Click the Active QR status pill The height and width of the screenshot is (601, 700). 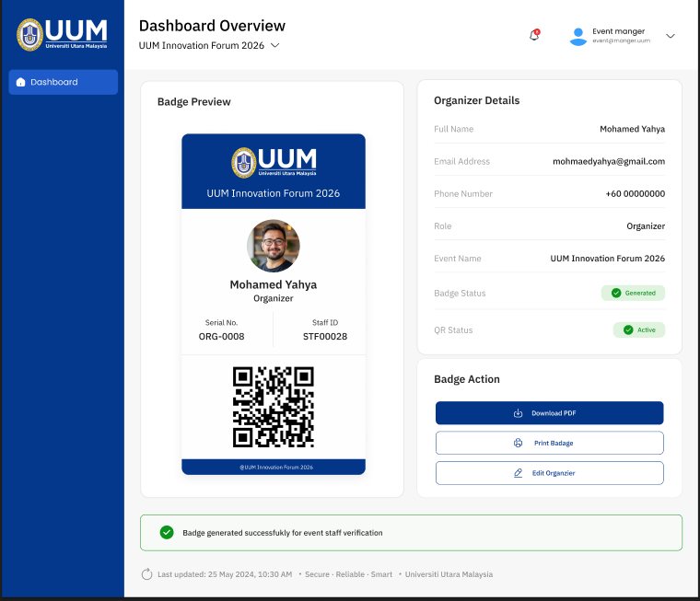(639, 330)
